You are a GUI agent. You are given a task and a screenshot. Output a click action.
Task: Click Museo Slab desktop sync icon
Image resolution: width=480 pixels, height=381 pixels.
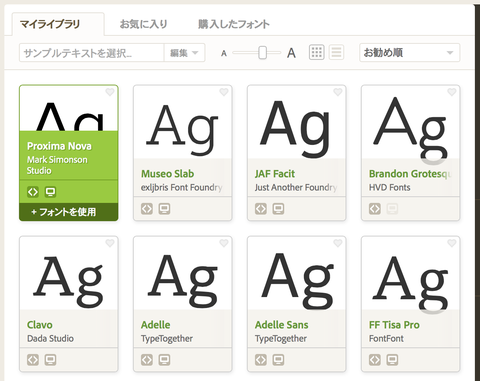point(164,209)
